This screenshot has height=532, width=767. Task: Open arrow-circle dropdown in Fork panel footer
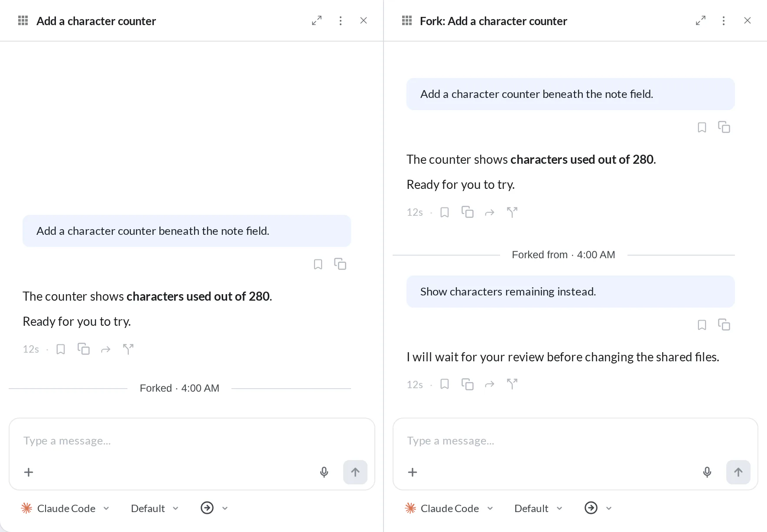(598, 508)
